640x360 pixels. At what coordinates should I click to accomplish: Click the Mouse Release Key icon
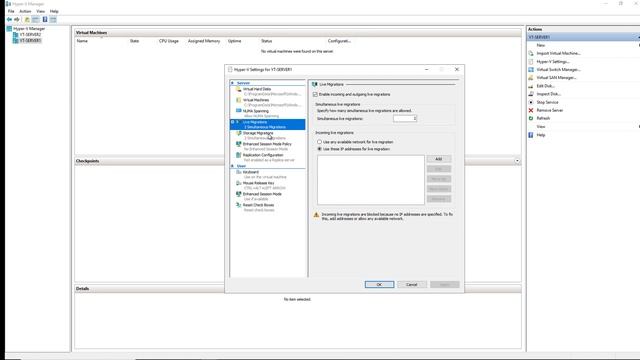point(239,183)
